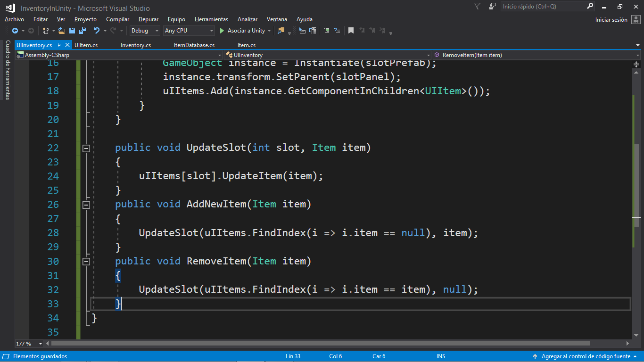644x362 pixels.
Task: Click the Navigate Backward arrow icon
Action: (x=15, y=31)
